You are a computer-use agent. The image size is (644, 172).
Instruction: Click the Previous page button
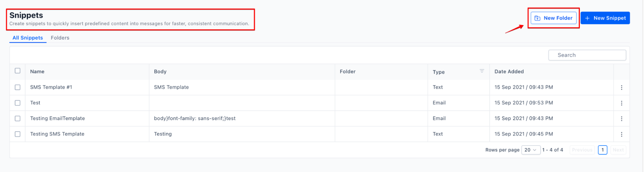(582, 150)
